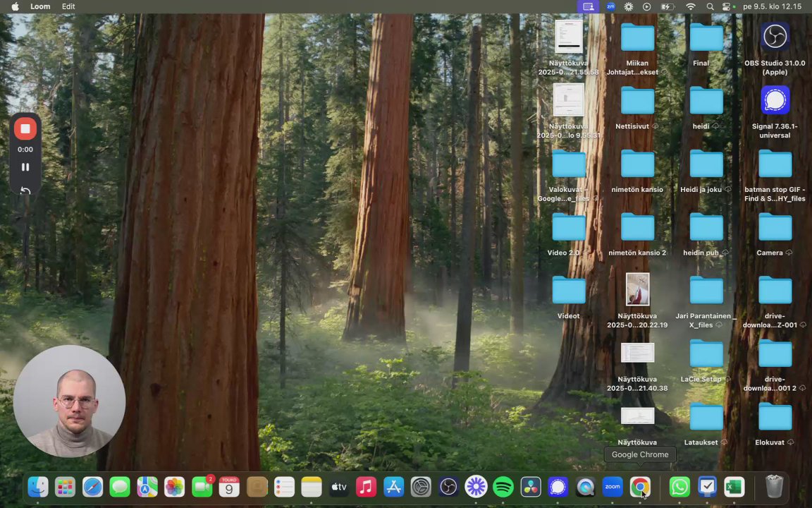Open the Zoom app in the dock
Viewport: 812px width, 508px height.
[x=613, y=487]
